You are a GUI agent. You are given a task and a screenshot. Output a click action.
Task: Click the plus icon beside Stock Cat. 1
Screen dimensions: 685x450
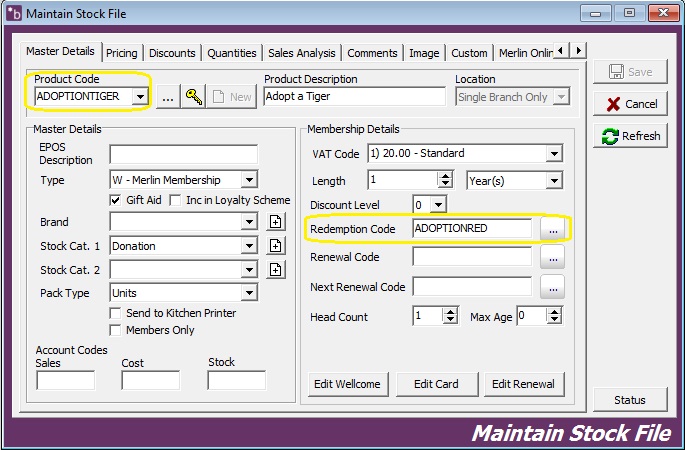pos(276,245)
